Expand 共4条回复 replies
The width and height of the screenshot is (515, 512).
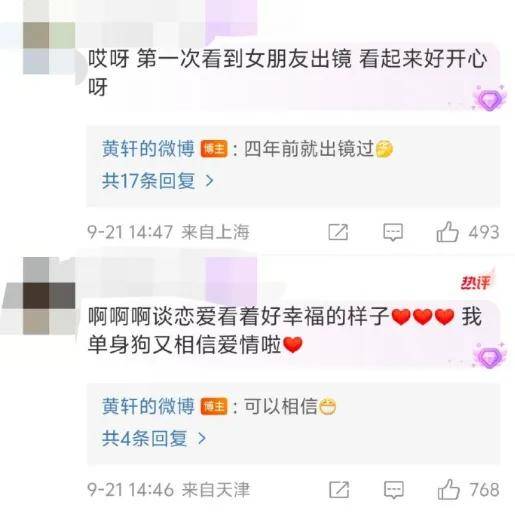coord(154,438)
